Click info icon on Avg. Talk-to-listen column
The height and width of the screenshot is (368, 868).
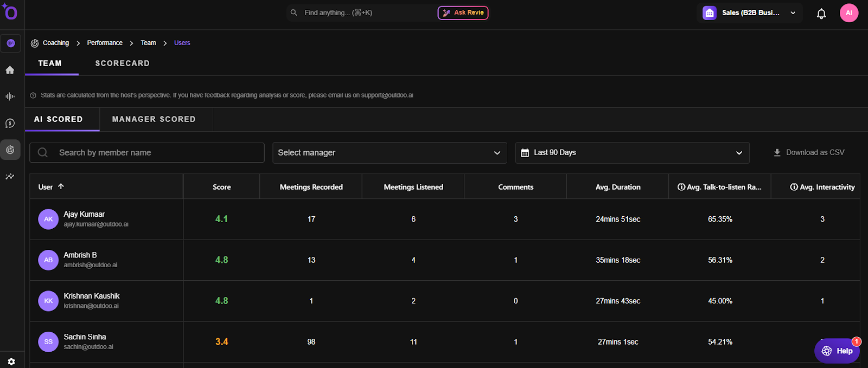pos(681,187)
